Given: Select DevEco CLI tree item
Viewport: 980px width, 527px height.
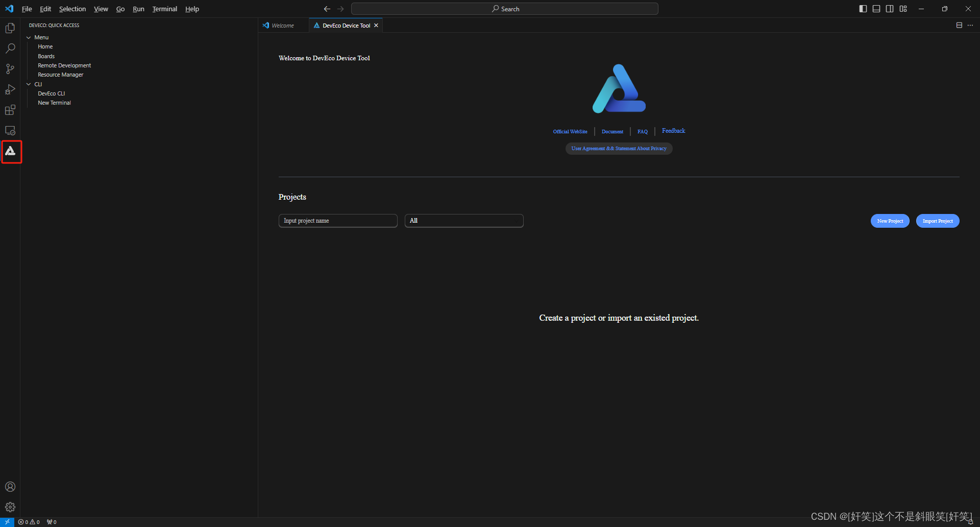Looking at the screenshot, I should (x=51, y=93).
